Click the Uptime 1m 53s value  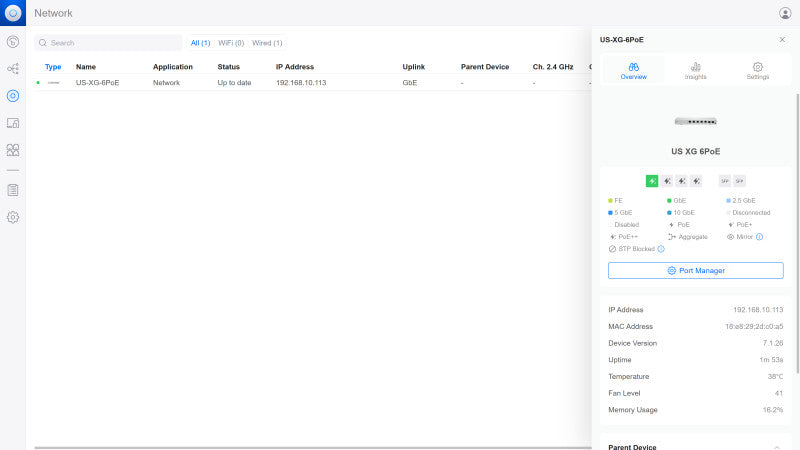(771, 360)
